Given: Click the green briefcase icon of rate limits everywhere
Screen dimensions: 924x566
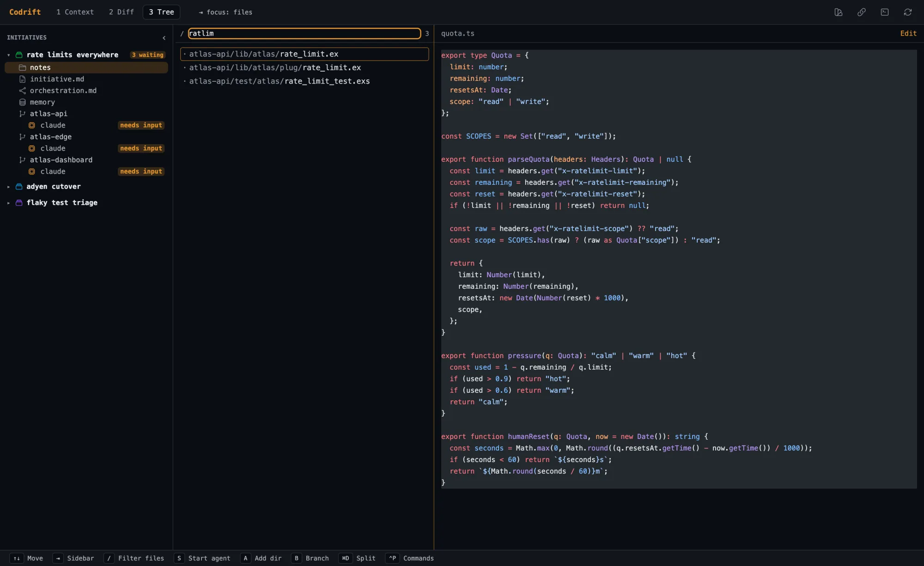Looking at the screenshot, I should 19,55.
